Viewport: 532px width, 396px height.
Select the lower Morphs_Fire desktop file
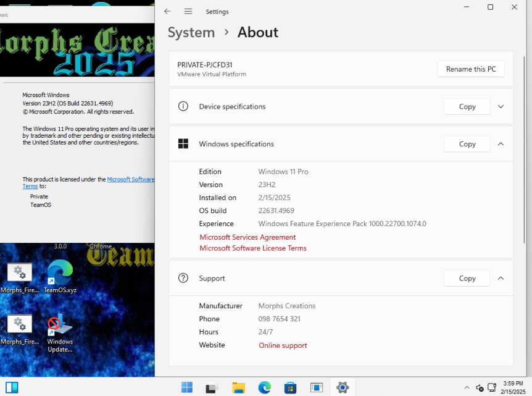[20, 329]
